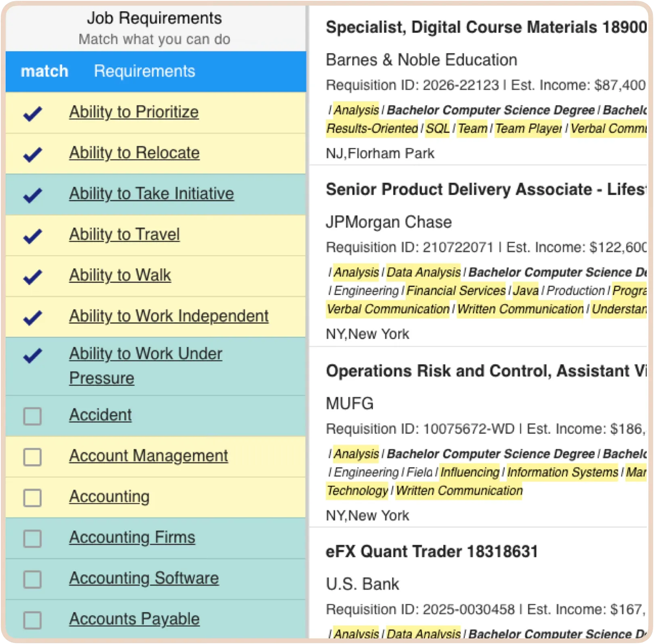Screen dimensions: 654x644
Task: Open the Ability to Take Initiative link
Action: coord(151,194)
